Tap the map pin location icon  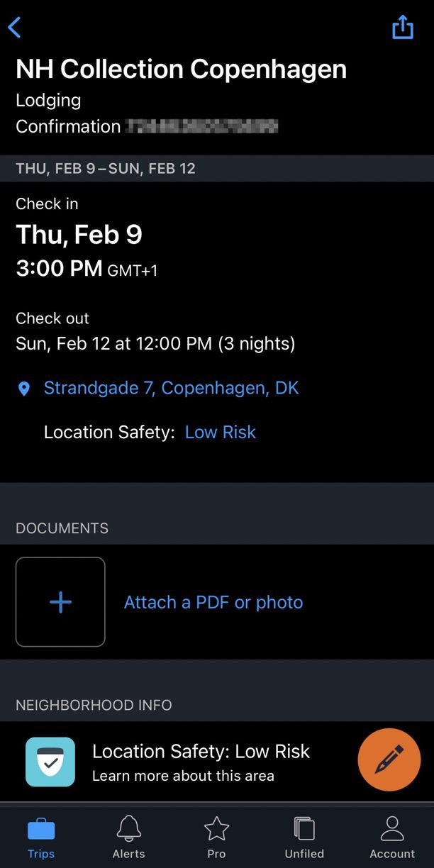(24, 389)
